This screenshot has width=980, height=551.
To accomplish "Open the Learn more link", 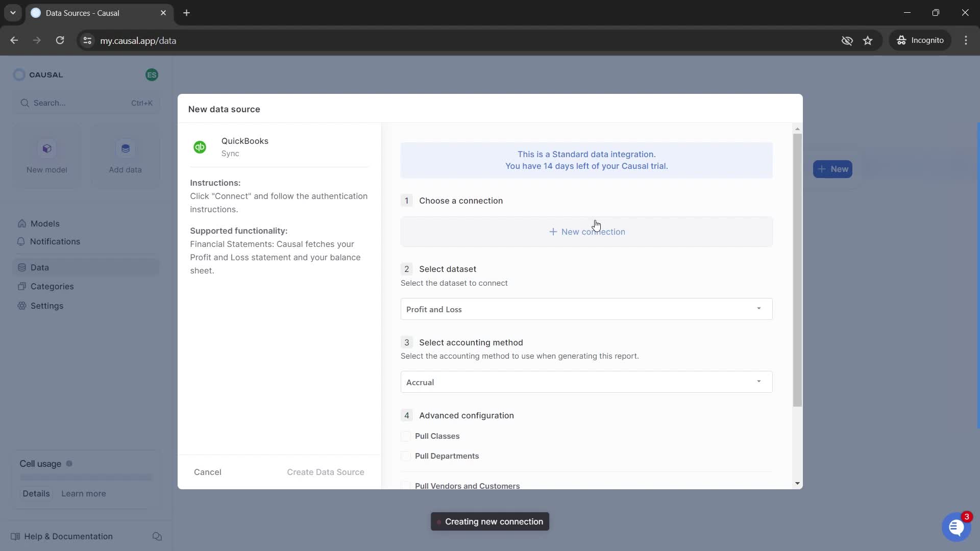I will point(84,493).
